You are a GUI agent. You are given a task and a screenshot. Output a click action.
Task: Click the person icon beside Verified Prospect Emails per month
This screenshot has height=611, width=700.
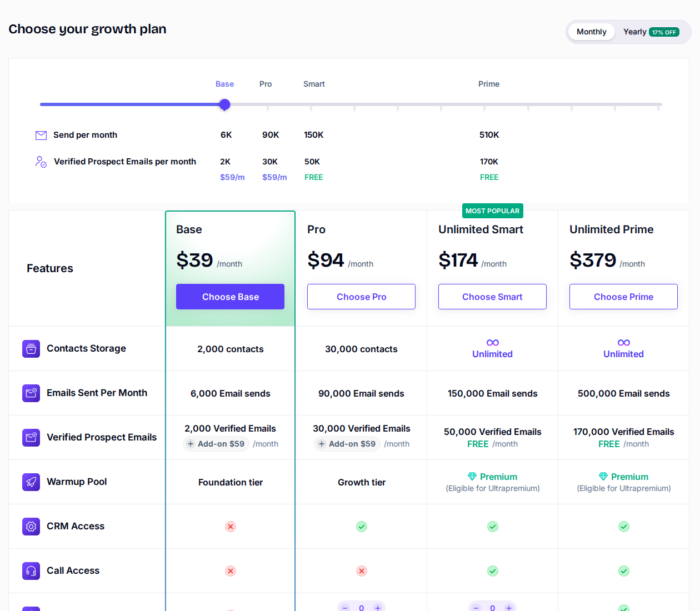pos(41,162)
